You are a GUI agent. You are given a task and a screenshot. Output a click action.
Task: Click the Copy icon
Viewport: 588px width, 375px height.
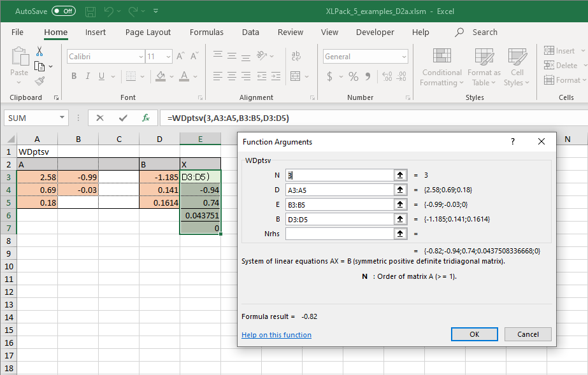coord(39,66)
